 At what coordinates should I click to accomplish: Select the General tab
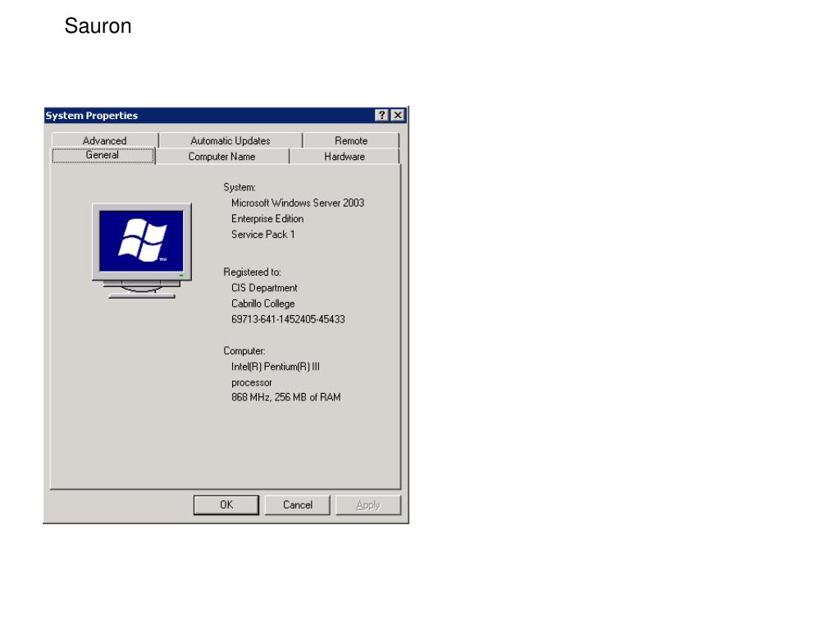point(103,155)
